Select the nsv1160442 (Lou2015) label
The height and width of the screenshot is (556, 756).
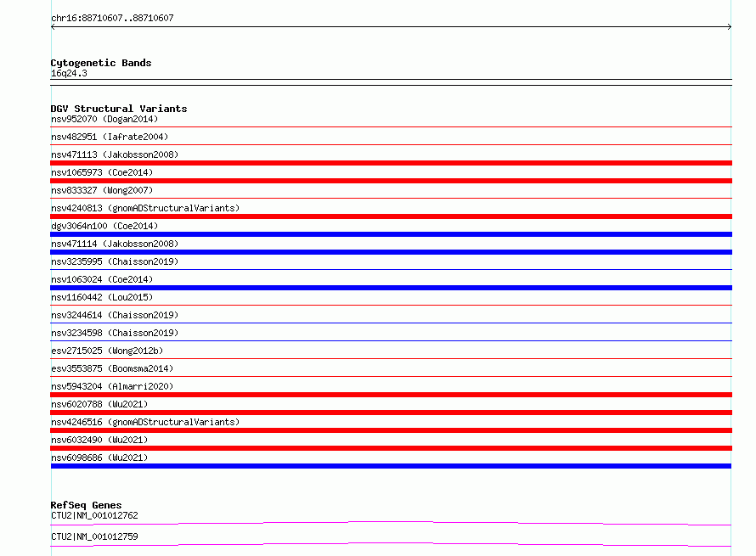click(x=102, y=297)
